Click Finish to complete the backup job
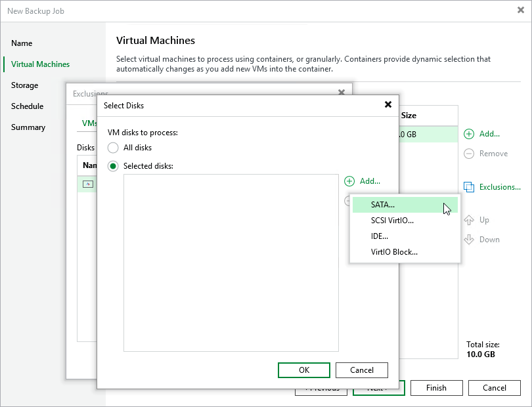Viewport: 532px width, 407px height. pos(436,387)
